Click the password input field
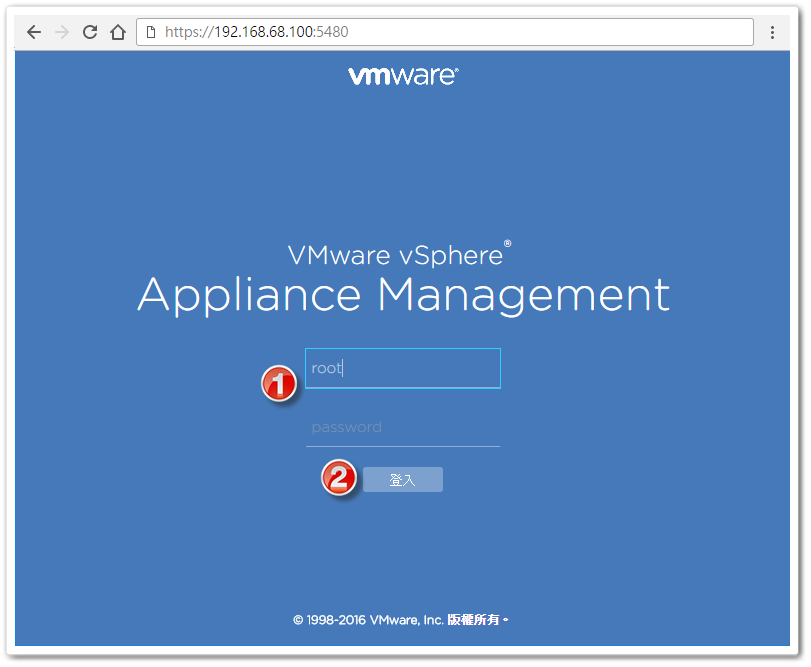Screen dimensions: 811x667 click(x=403, y=428)
